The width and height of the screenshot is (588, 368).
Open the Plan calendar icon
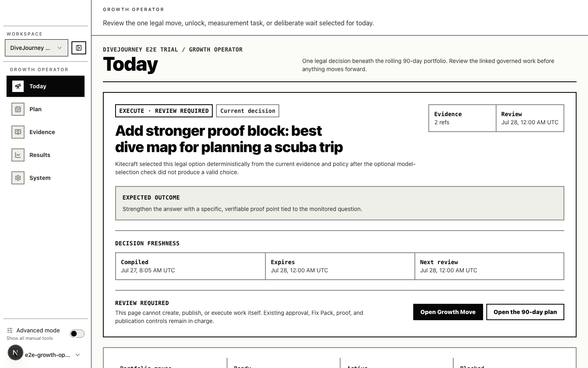coord(18,109)
